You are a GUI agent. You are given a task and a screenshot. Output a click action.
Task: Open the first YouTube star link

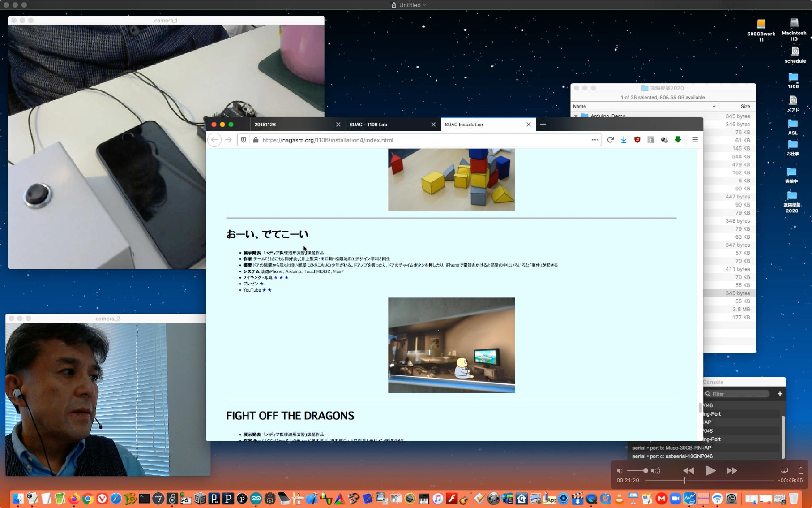(264, 290)
